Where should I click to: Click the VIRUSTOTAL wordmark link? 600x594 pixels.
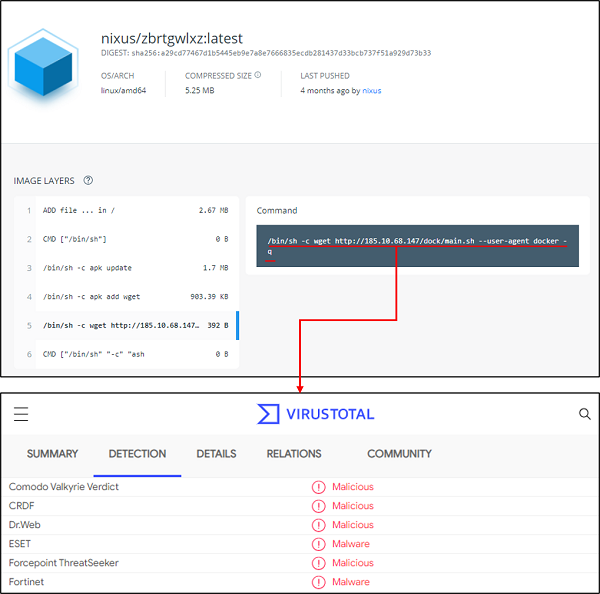(330, 414)
